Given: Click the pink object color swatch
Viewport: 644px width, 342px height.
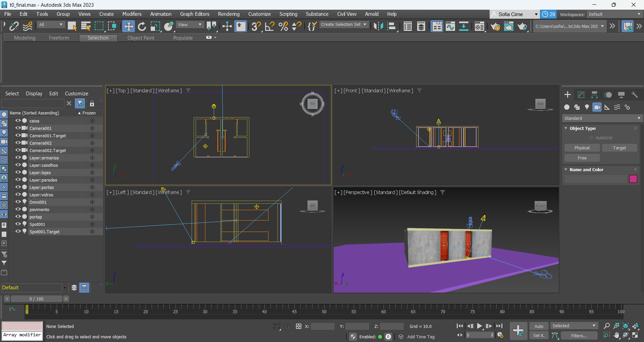Looking at the screenshot, I should (633, 179).
